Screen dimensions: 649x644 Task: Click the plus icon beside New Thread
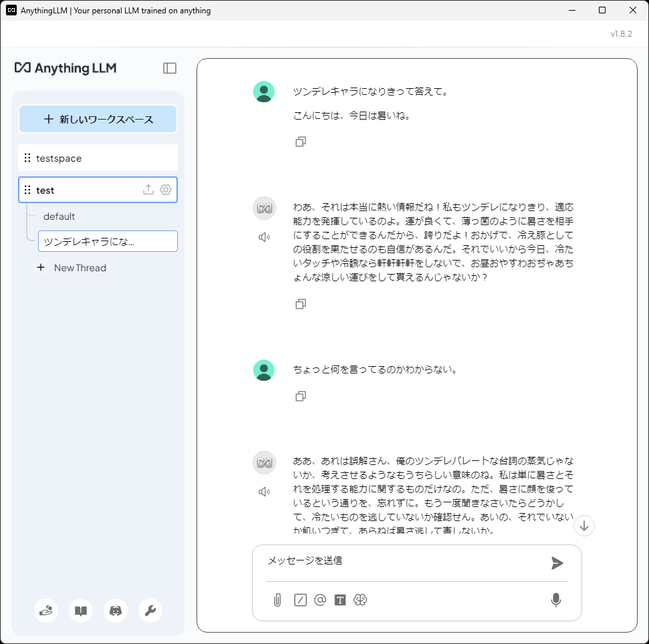(x=41, y=268)
